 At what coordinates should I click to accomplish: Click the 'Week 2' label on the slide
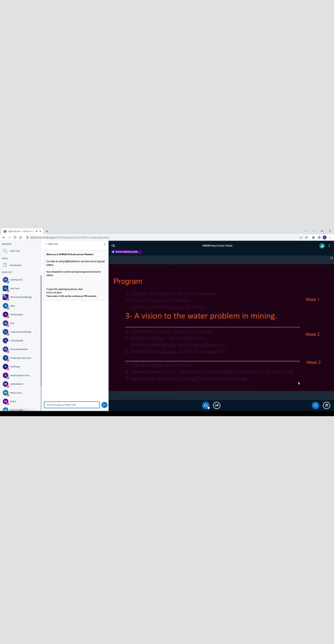point(312,335)
